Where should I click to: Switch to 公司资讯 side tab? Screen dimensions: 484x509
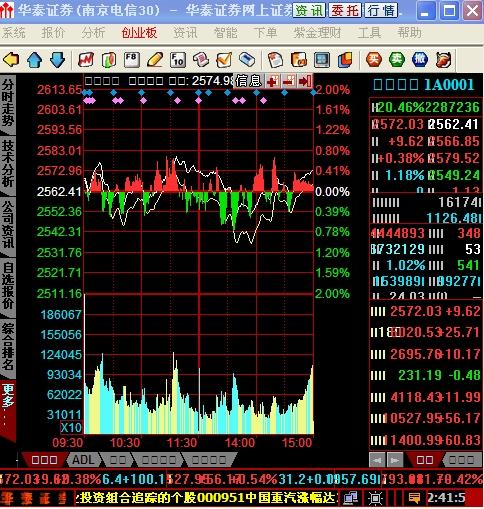click(8, 225)
